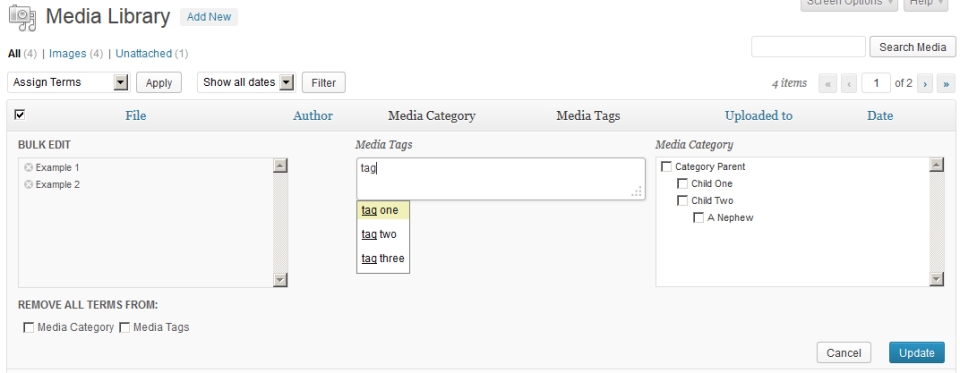Image resolution: width=960 pixels, height=373 pixels.
Task: Click the Media Tags column header
Action: 588,116
